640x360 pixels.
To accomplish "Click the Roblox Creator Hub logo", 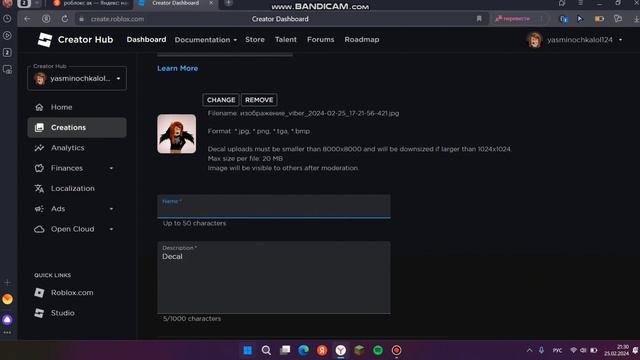I will click(x=45, y=40).
